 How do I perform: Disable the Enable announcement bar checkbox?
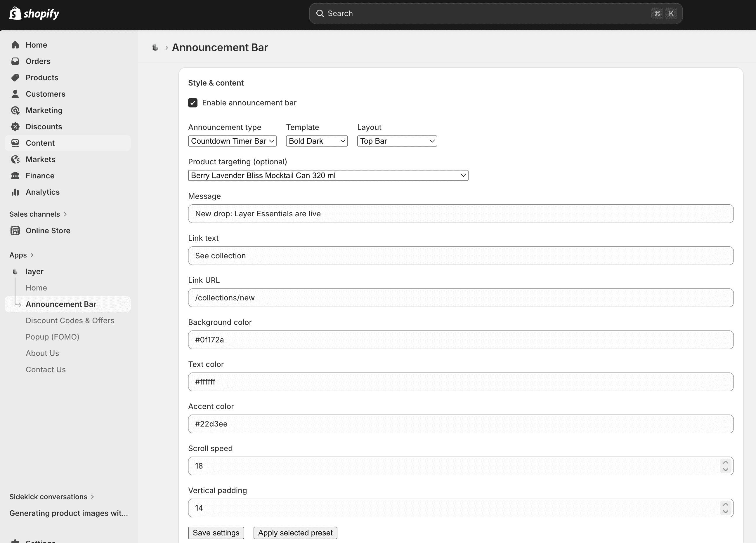[x=193, y=102]
